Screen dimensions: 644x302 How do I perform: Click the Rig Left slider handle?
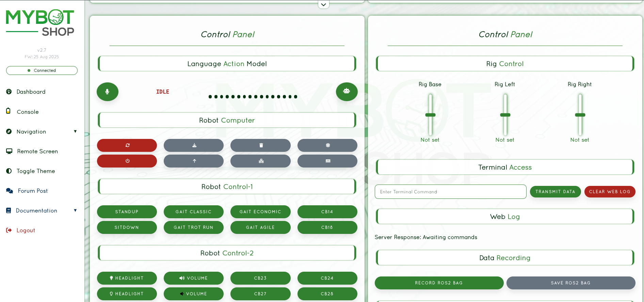coord(505,115)
